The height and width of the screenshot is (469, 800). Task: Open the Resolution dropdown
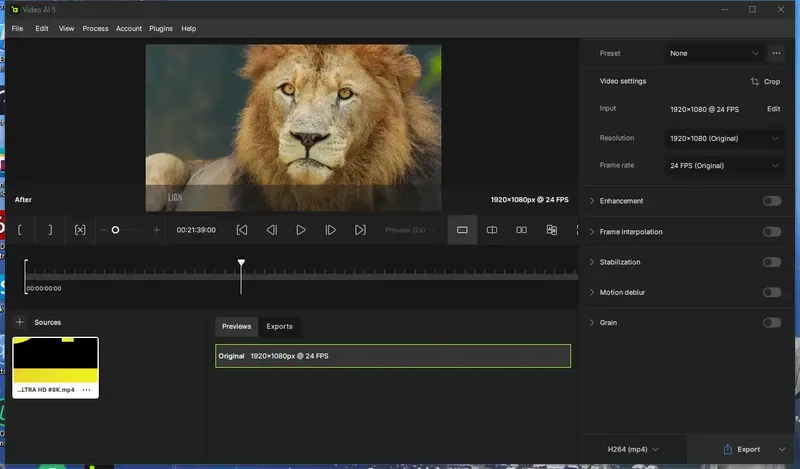(x=723, y=138)
